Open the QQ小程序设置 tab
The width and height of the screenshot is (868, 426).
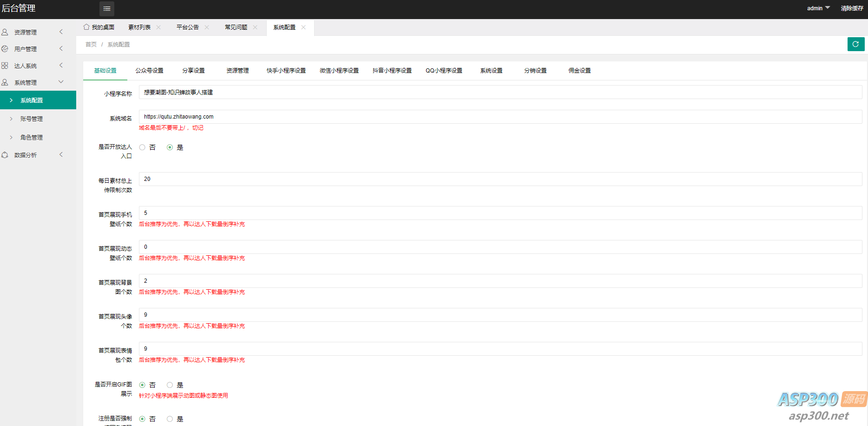444,71
